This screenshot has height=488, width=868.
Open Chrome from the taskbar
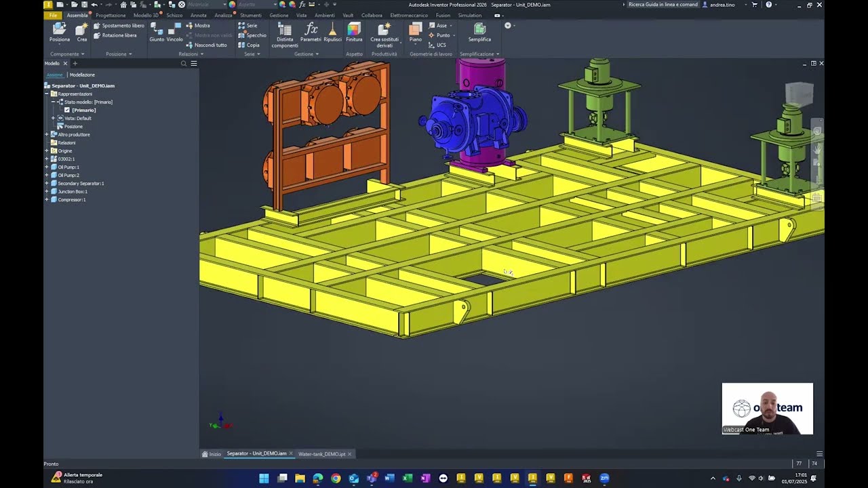coord(336,479)
